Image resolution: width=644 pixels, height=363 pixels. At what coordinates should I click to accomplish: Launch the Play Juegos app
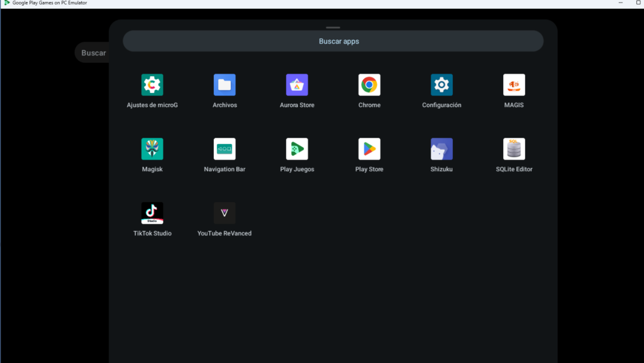click(x=297, y=149)
